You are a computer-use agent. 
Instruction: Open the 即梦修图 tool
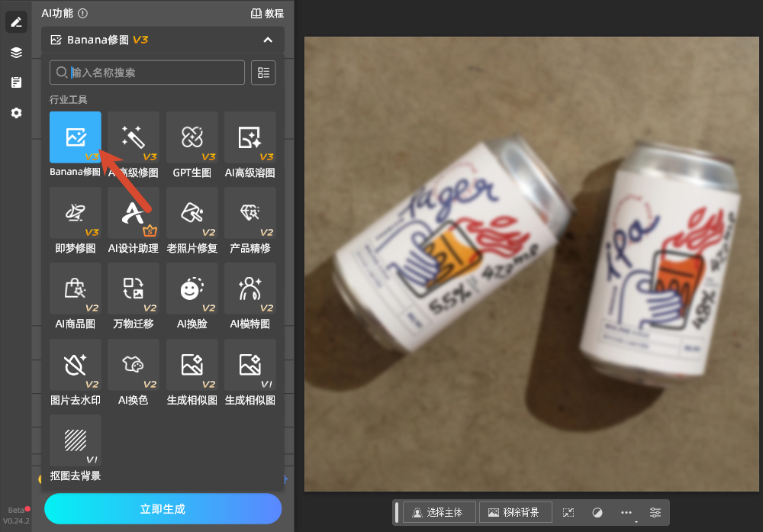pyautogui.click(x=76, y=213)
